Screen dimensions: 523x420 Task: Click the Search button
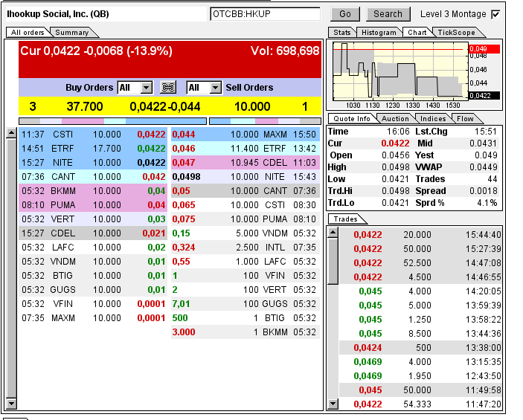[388, 14]
